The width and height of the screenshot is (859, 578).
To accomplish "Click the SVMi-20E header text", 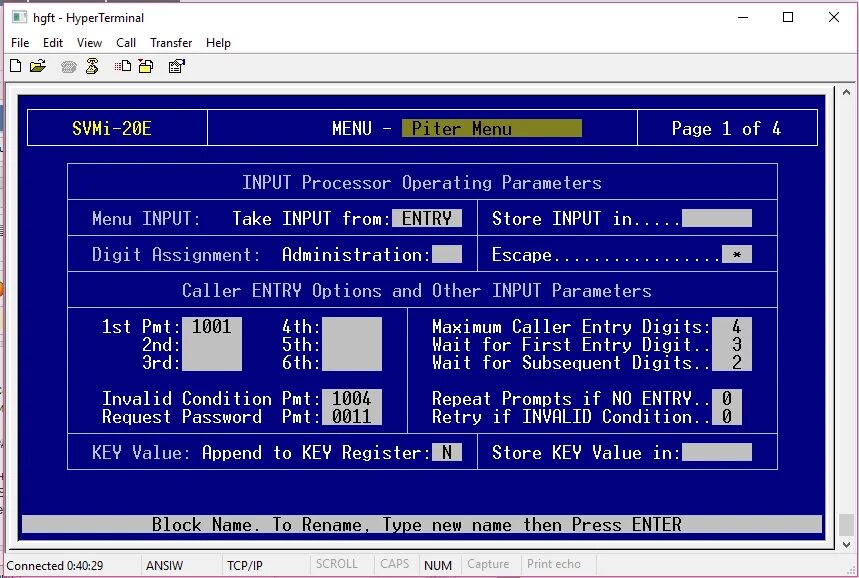I will point(112,128).
